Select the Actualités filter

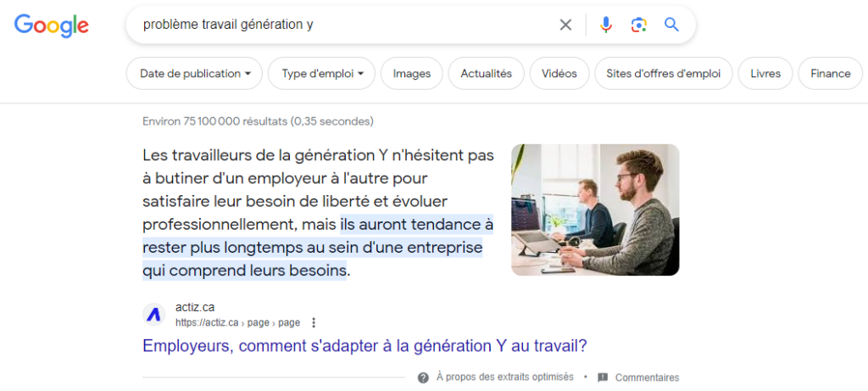coord(486,74)
